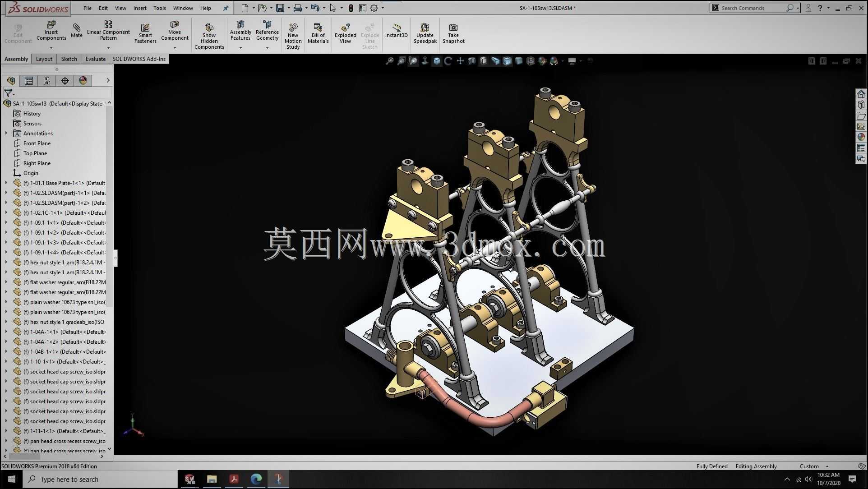
Task: Click the Zoom to Area icon
Action: [401, 61]
